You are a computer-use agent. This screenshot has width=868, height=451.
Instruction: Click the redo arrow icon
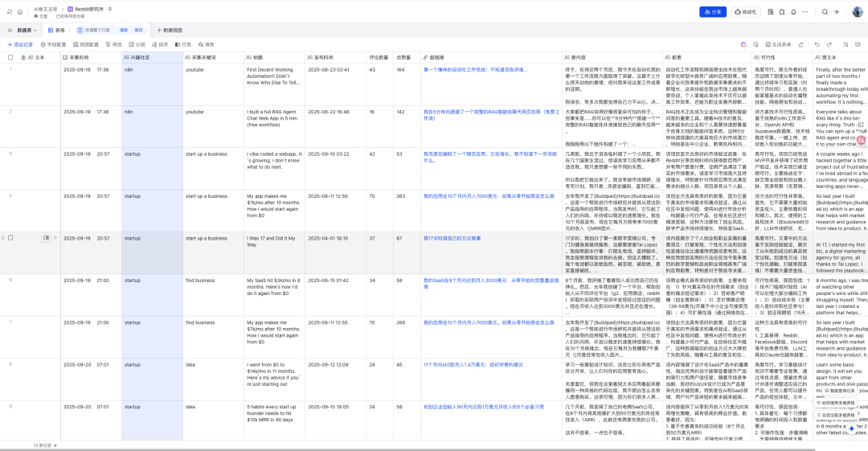(x=829, y=44)
